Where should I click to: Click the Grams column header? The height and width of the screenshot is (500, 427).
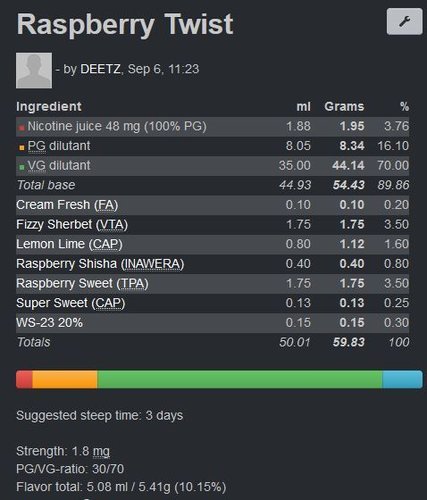[344, 107]
